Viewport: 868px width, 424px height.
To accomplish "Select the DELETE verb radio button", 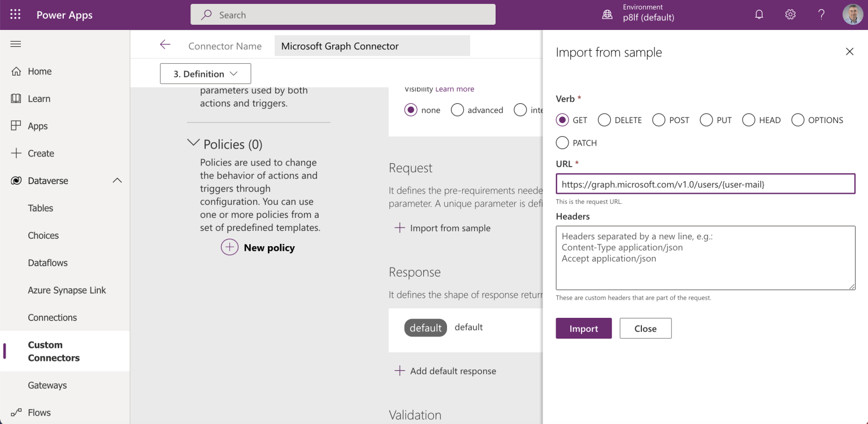I will 604,120.
